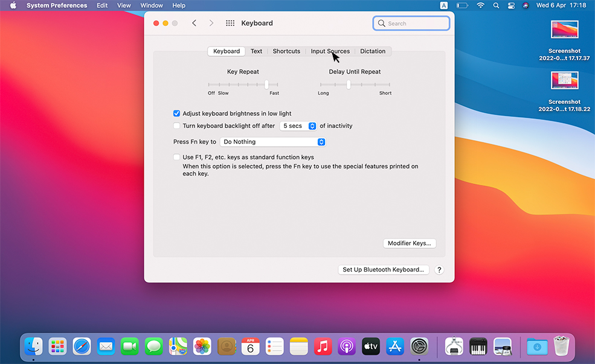The height and width of the screenshot is (364, 595).
Task: Open Contacts in the Dock
Action: coord(227,346)
